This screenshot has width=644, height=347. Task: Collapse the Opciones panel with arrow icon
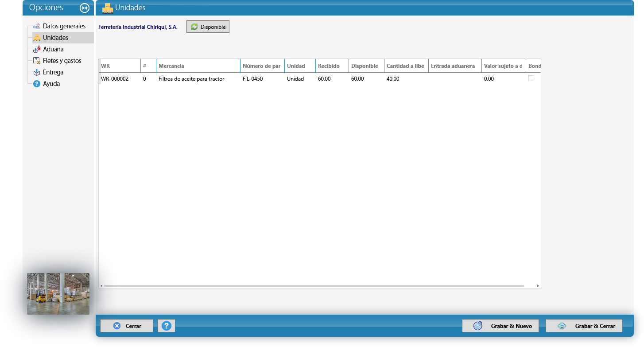coord(85,8)
